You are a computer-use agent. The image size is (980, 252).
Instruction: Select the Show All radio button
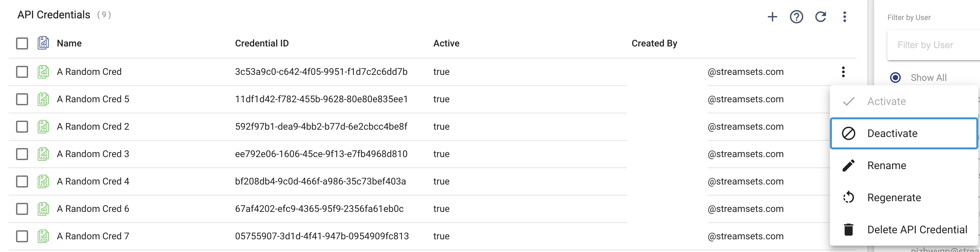(x=895, y=78)
